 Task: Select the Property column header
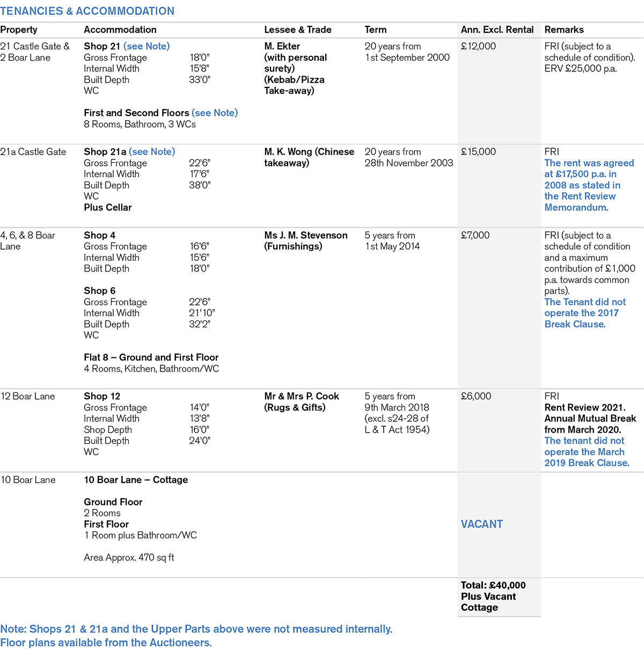19,30
